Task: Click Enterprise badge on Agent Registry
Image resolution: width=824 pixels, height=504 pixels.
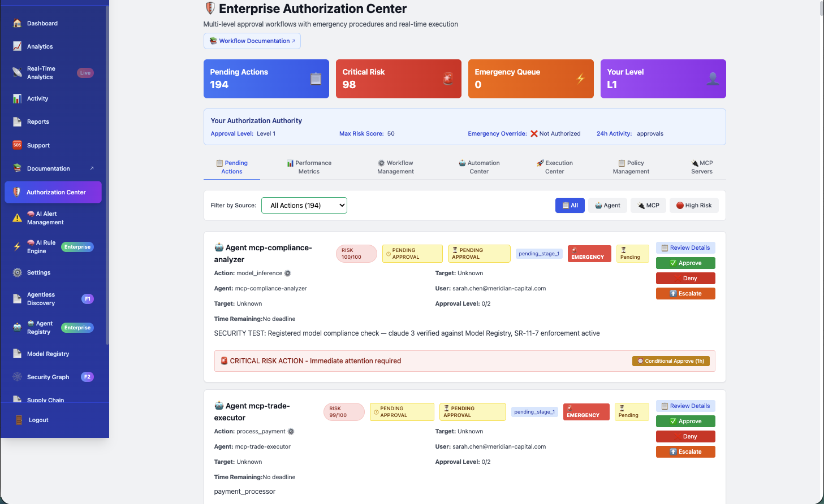Action: click(77, 328)
